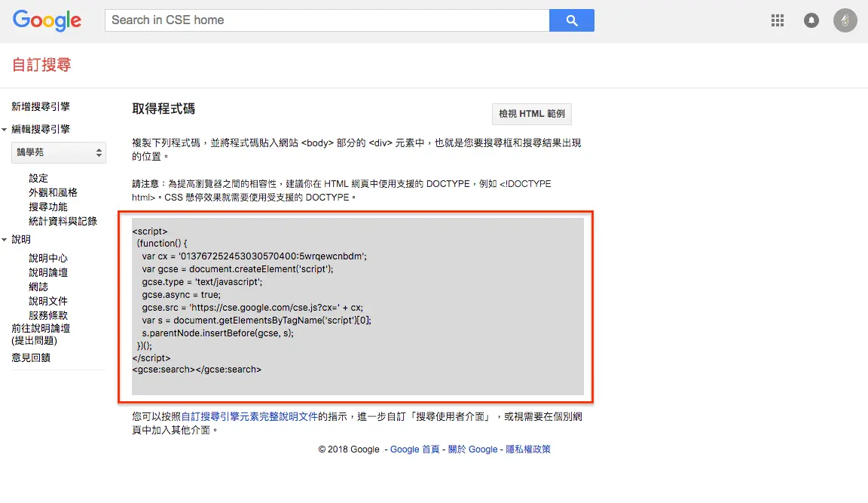Click the gcse.async = true line

pyautogui.click(x=181, y=296)
